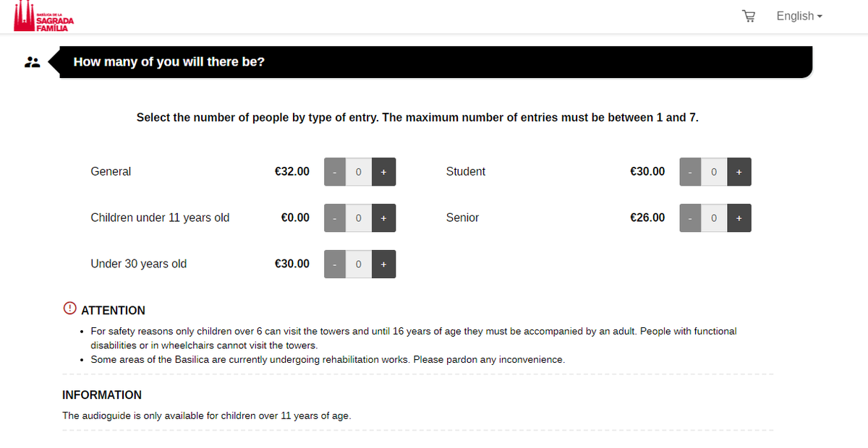Decrease Under 30 years old tickets

(335, 264)
